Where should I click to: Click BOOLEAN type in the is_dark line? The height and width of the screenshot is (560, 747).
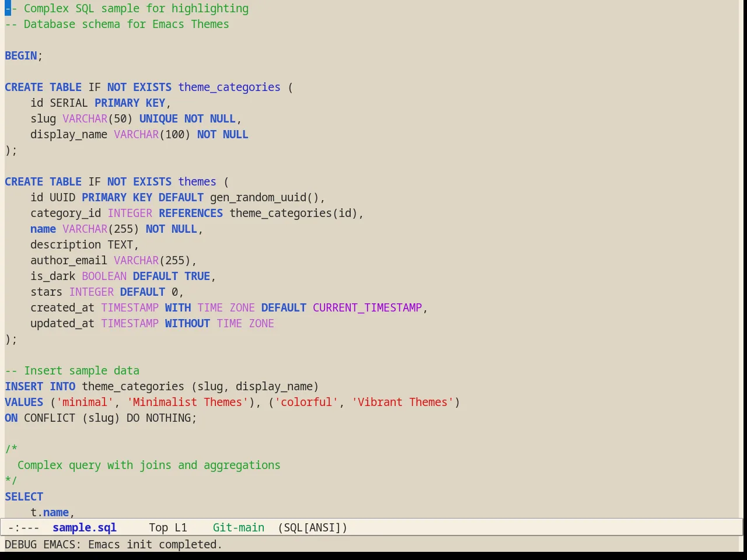[104, 276]
